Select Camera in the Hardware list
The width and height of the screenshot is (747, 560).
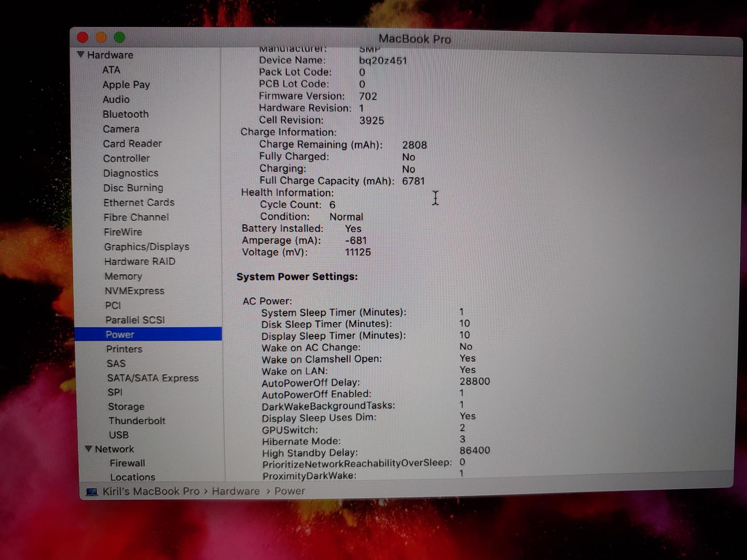[x=121, y=129]
